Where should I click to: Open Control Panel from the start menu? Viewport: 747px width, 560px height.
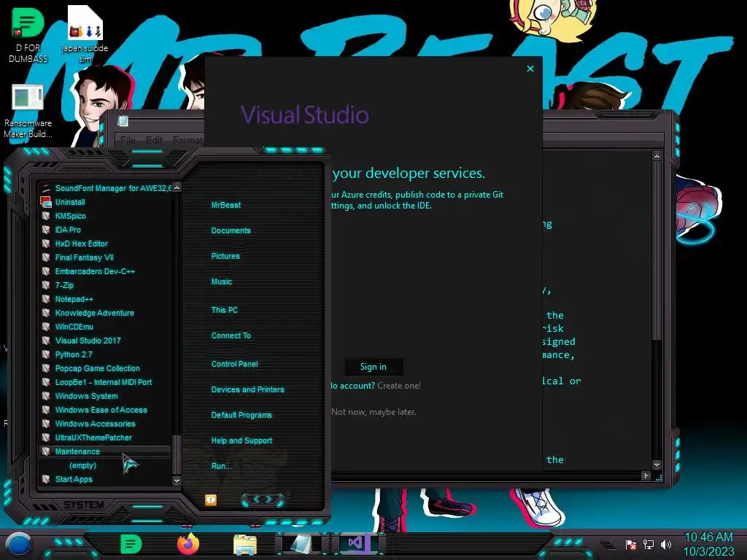pyautogui.click(x=234, y=364)
